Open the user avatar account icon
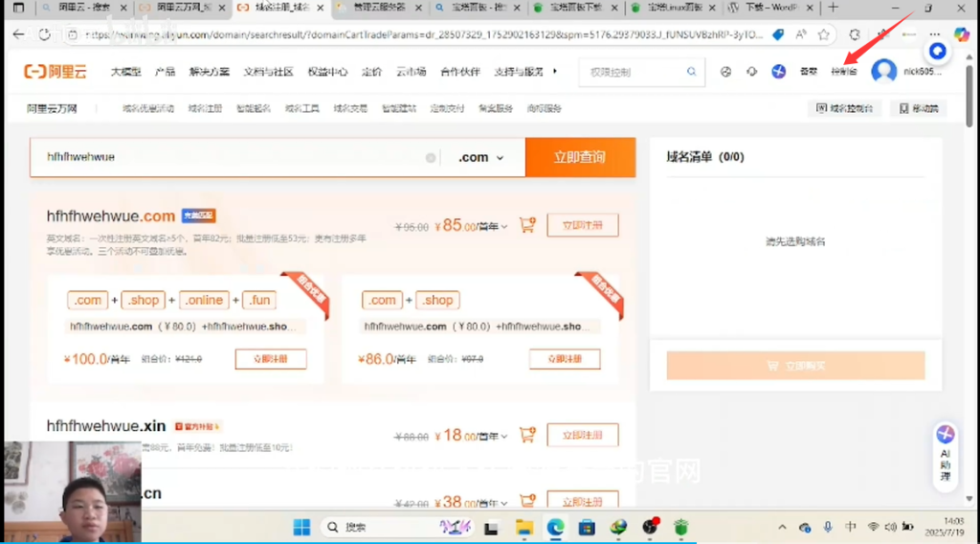The width and height of the screenshot is (980, 544). 883,71
